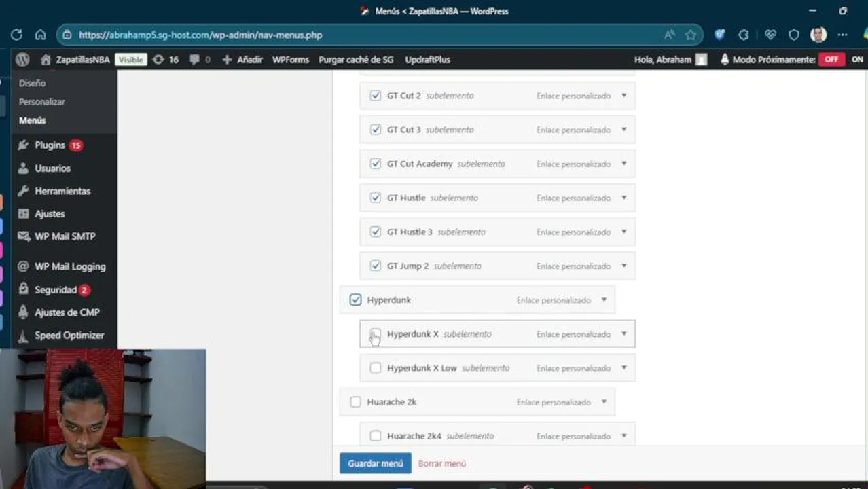Check Hyperdunk X Low checkbox
The height and width of the screenshot is (489, 868).
point(376,368)
